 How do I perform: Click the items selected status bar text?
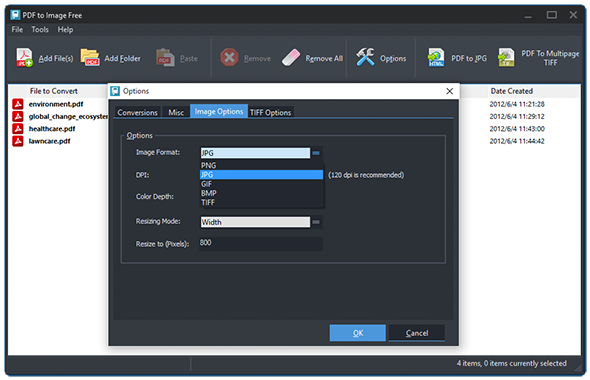pos(511,363)
